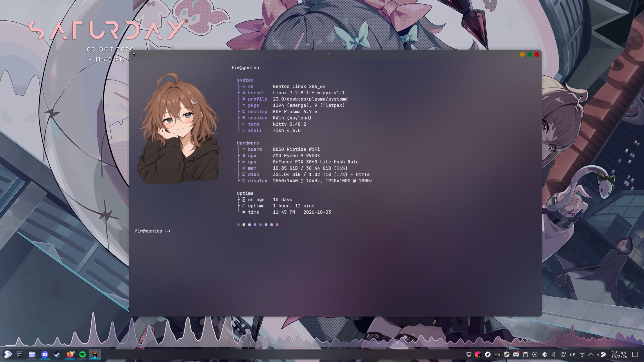Click 'B850 Riptide WiFi' board value
Screen dimensions: 644x362
(296, 149)
